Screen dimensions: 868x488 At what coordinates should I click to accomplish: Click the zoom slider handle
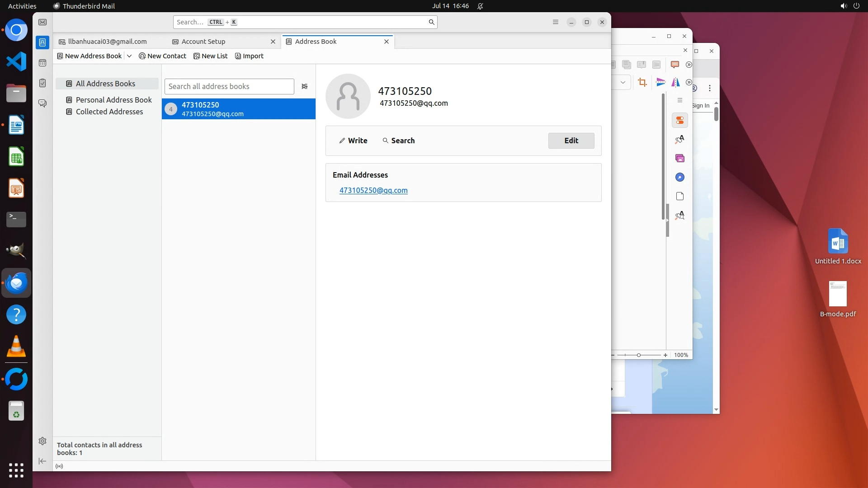click(x=639, y=355)
